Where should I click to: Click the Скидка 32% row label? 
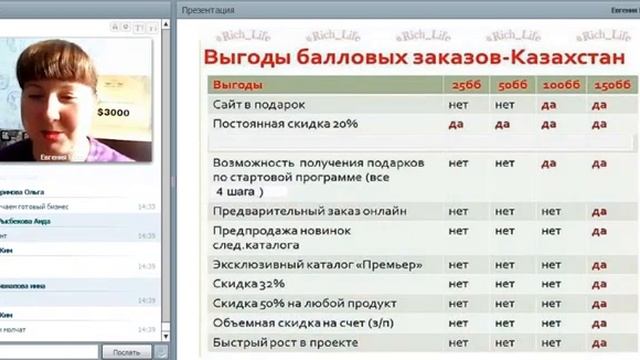point(249,284)
